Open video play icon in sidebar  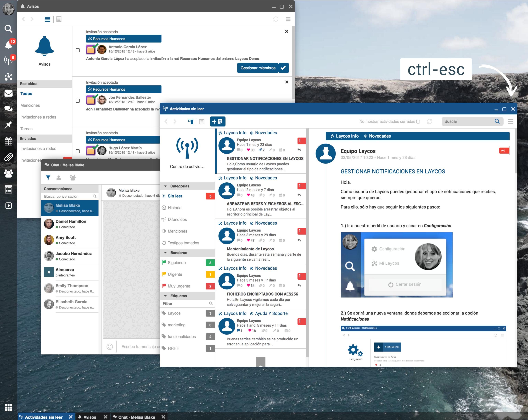8,206
